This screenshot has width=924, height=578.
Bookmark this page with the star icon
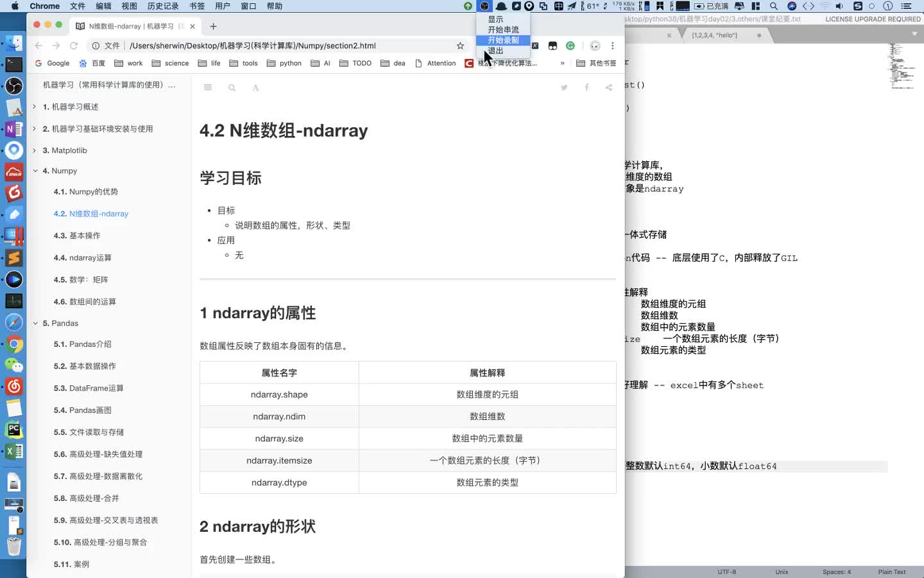tap(460, 46)
